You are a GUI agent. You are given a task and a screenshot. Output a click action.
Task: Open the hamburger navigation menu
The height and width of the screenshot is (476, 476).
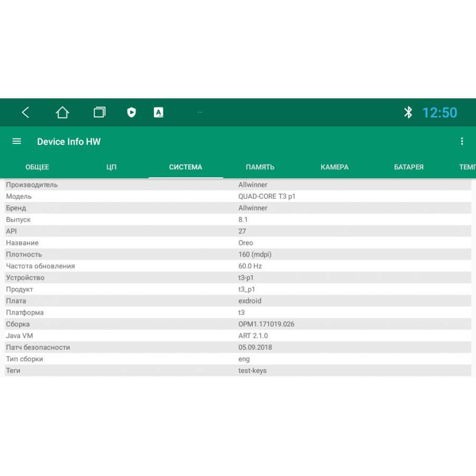coord(17,141)
